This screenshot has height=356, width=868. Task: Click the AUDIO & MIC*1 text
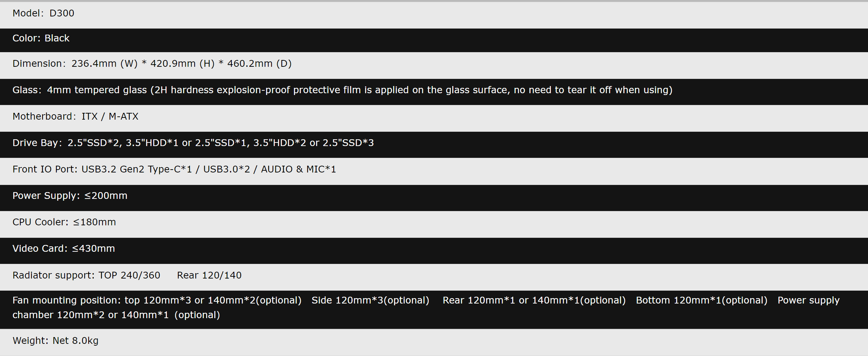click(298, 170)
